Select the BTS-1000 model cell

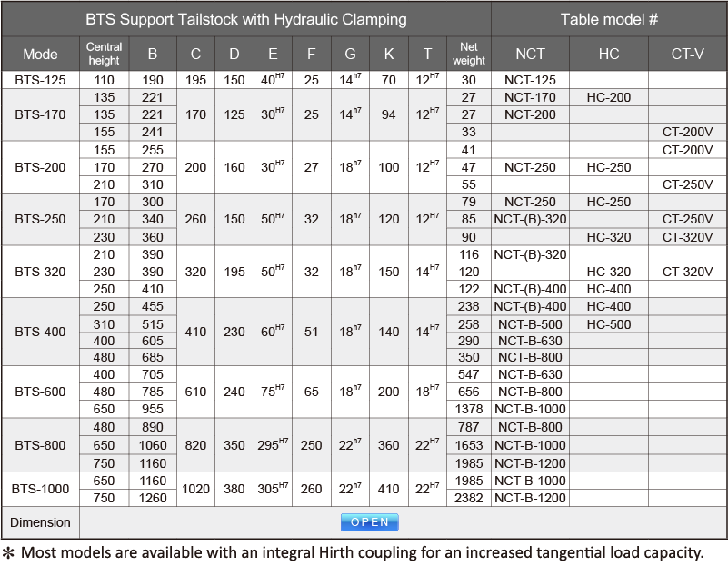tap(40, 489)
